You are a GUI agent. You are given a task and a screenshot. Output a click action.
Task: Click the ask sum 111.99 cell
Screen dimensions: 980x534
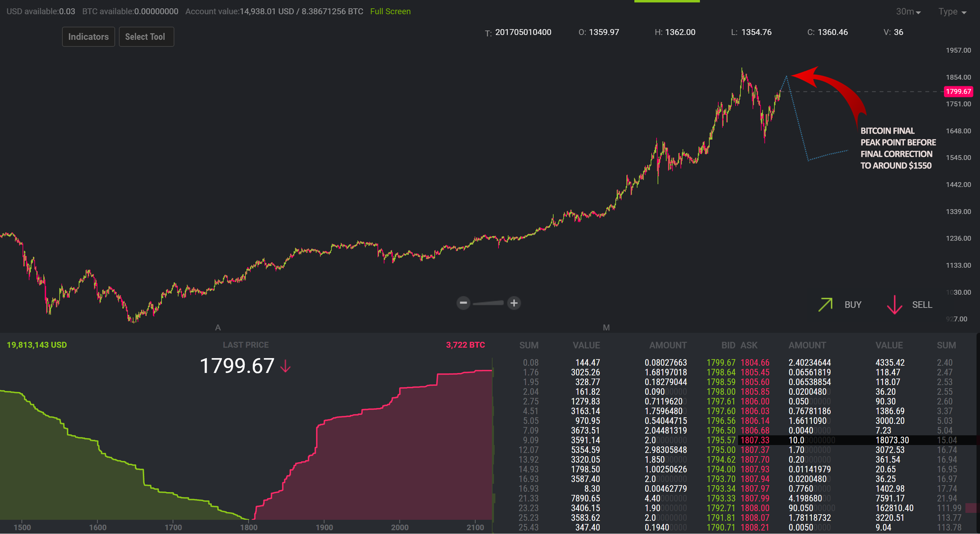tap(949, 508)
